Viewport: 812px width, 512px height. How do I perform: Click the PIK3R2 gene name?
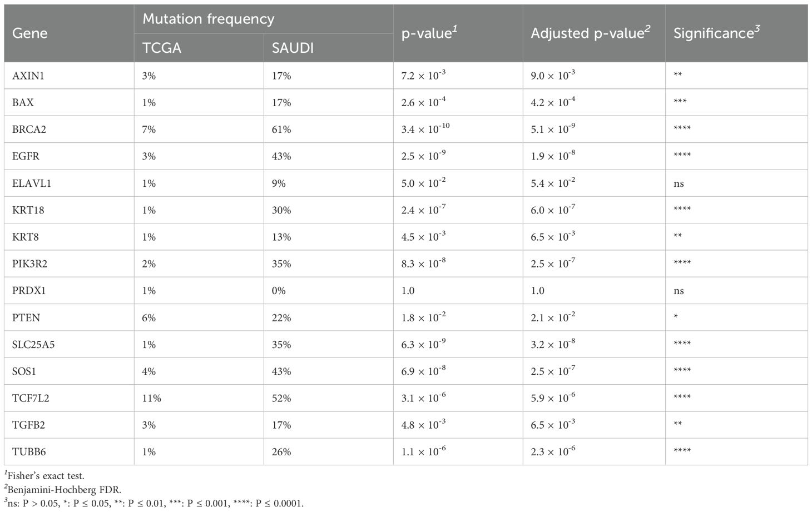(x=30, y=264)
